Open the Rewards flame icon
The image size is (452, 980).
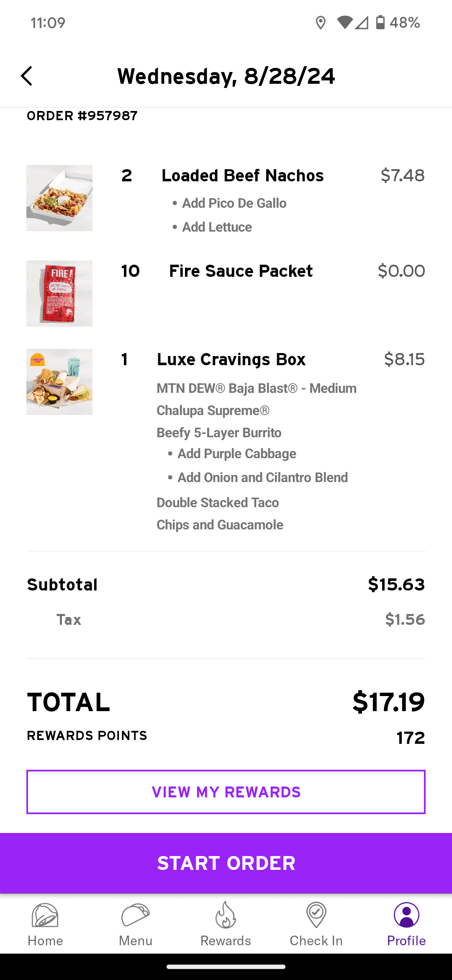tap(226, 915)
